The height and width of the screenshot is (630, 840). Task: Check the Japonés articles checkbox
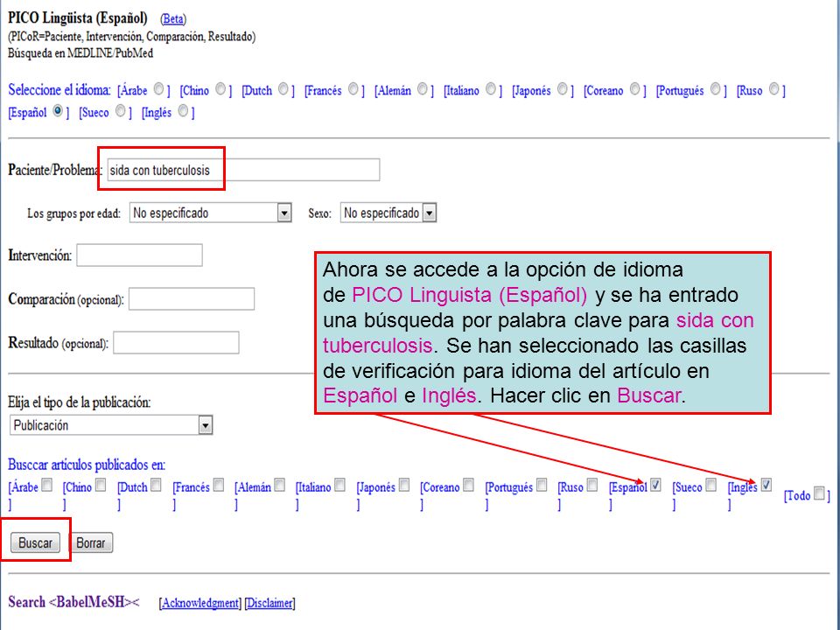pos(404,485)
